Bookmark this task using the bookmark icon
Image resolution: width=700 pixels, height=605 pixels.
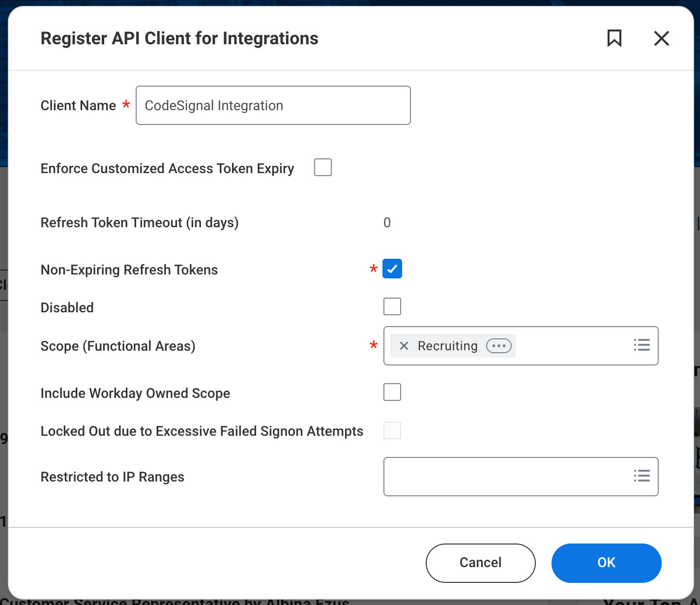[x=615, y=38]
